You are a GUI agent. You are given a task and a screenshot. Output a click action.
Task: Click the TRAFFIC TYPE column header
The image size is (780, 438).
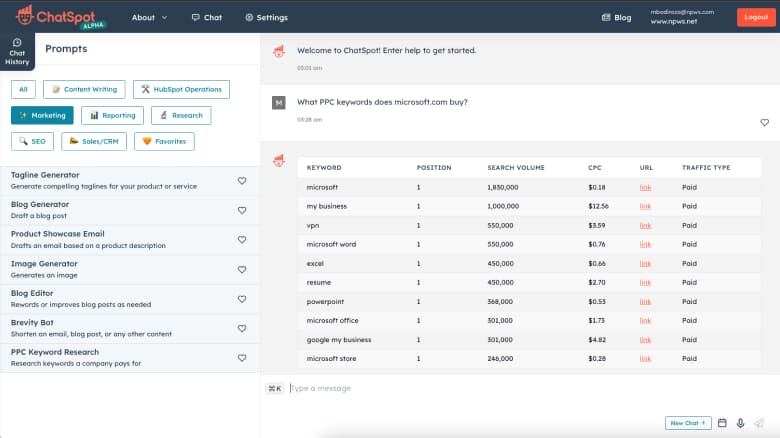coord(706,168)
